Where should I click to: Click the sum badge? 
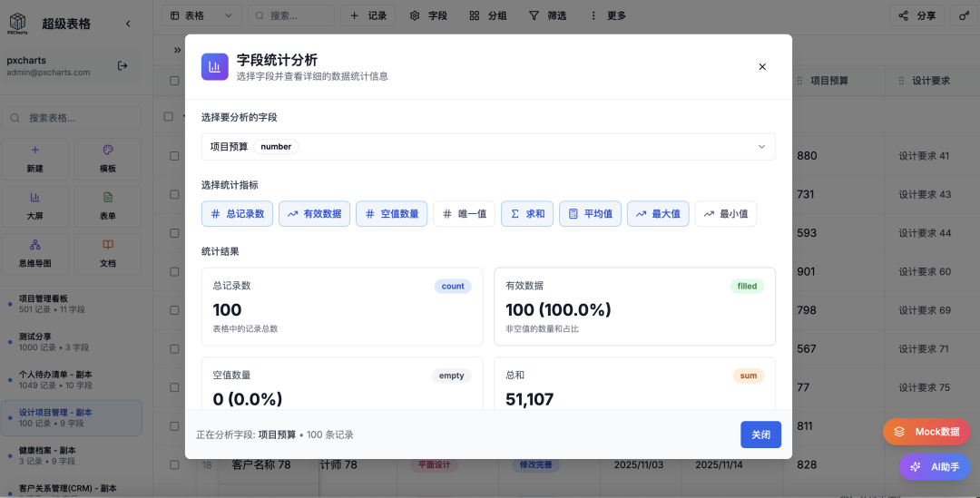point(748,376)
